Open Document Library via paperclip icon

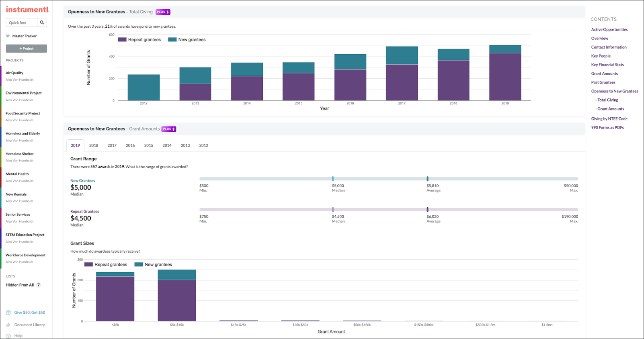coord(8,325)
